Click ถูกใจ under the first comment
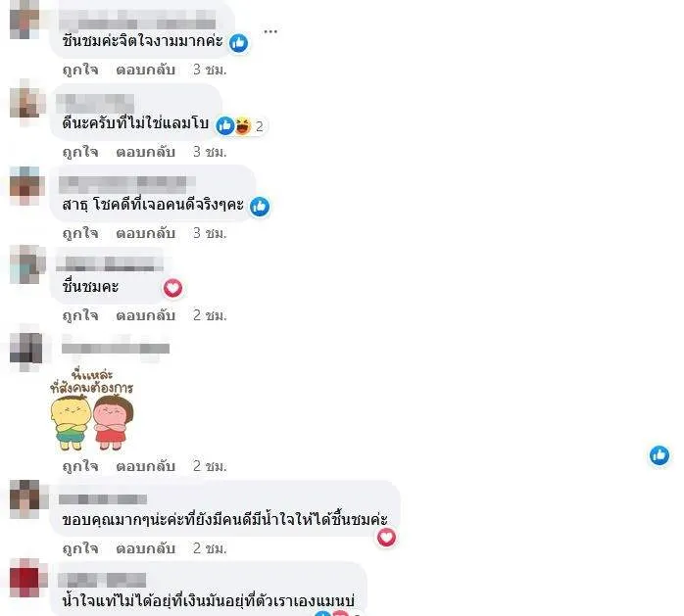Viewport: 684px width, 616px height. pos(80,70)
